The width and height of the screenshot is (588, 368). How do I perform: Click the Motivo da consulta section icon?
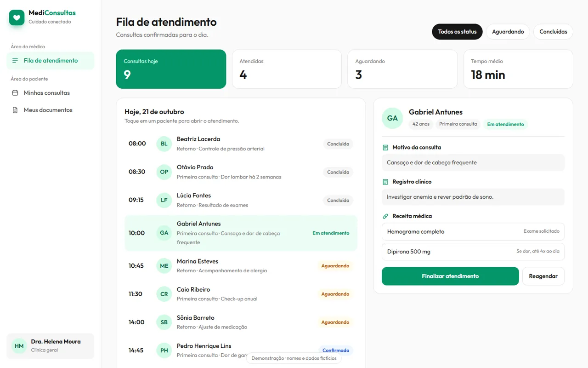coord(385,148)
